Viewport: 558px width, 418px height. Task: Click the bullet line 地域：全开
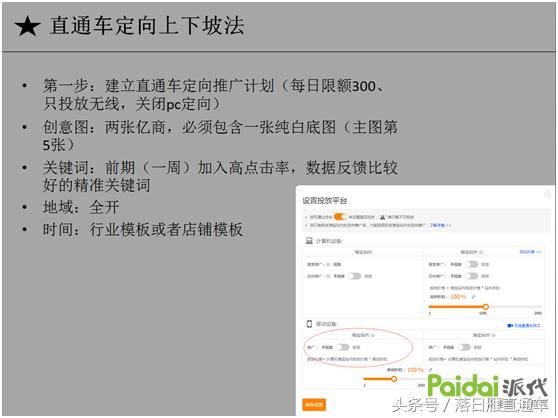coord(81,207)
